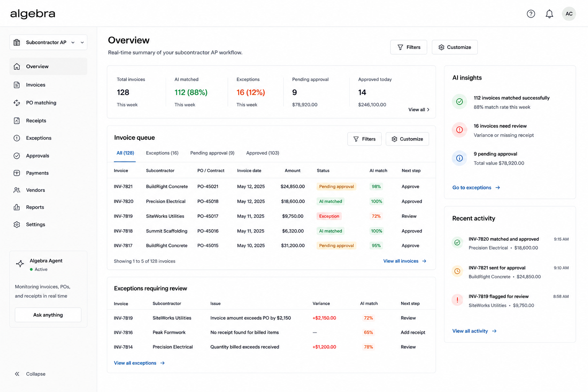Switch to the Exceptions (16) tab
This screenshot has width=588, height=392.
point(162,153)
